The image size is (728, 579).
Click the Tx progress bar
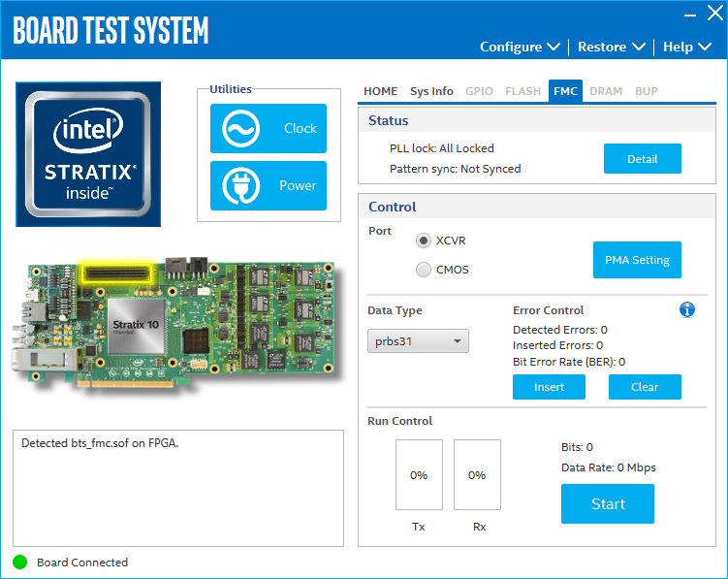point(419,474)
